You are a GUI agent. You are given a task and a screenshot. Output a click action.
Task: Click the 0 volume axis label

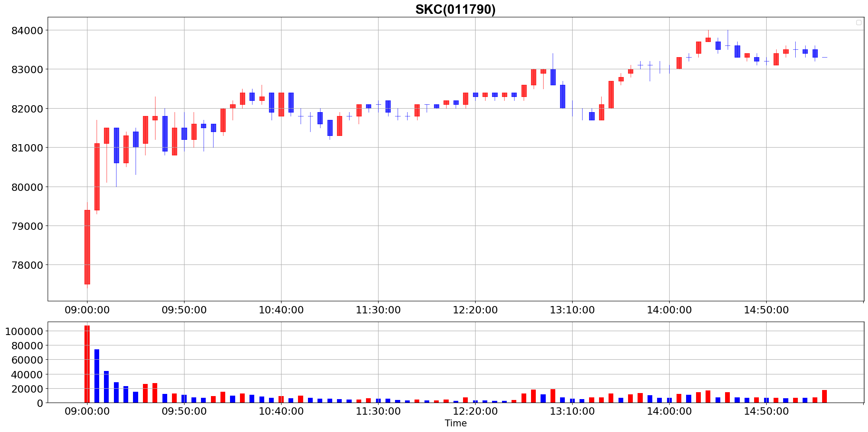[40, 403]
